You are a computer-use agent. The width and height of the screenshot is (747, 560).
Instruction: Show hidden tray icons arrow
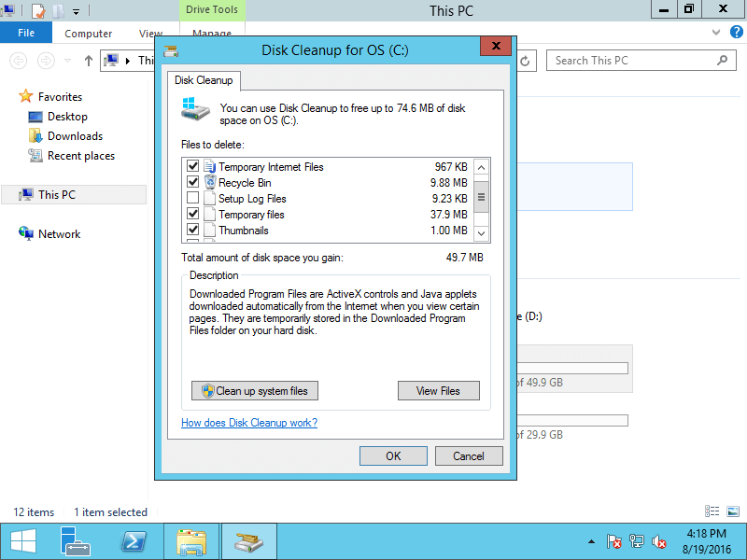click(591, 541)
